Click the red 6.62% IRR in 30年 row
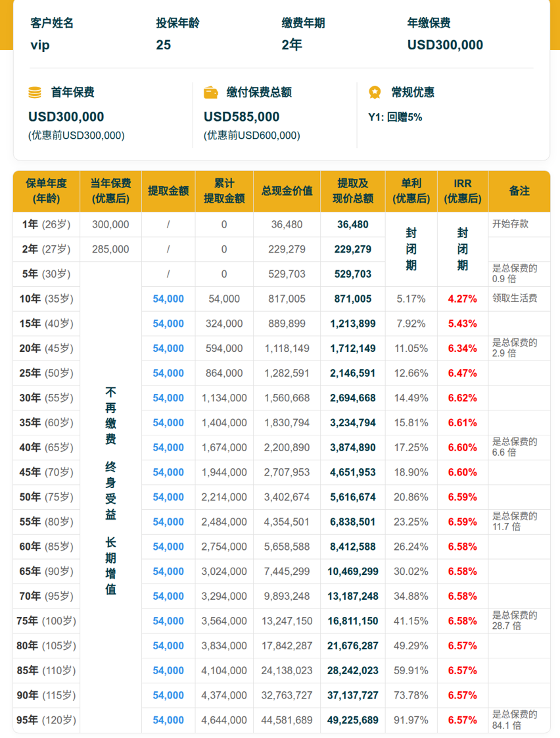The width and height of the screenshot is (560, 738). pos(462,398)
